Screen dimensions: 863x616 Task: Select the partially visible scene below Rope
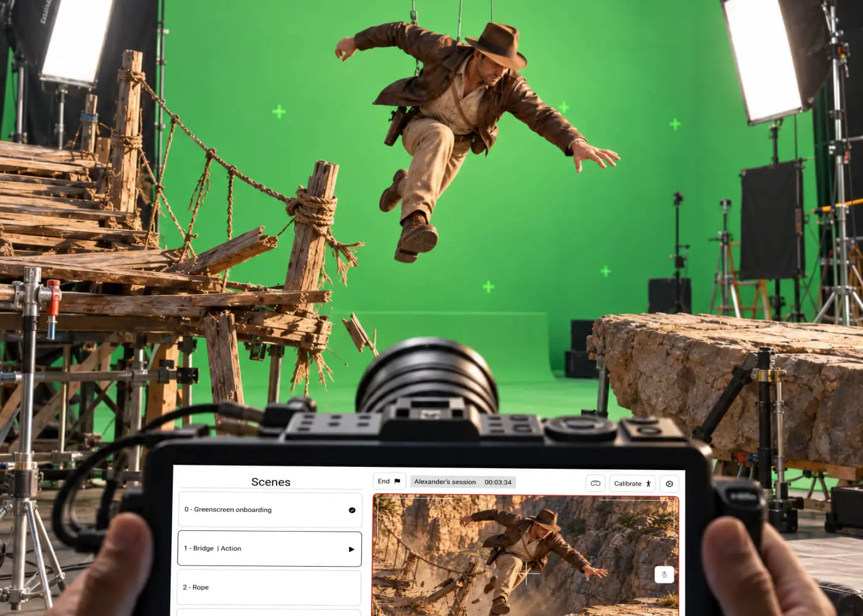click(x=270, y=612)
